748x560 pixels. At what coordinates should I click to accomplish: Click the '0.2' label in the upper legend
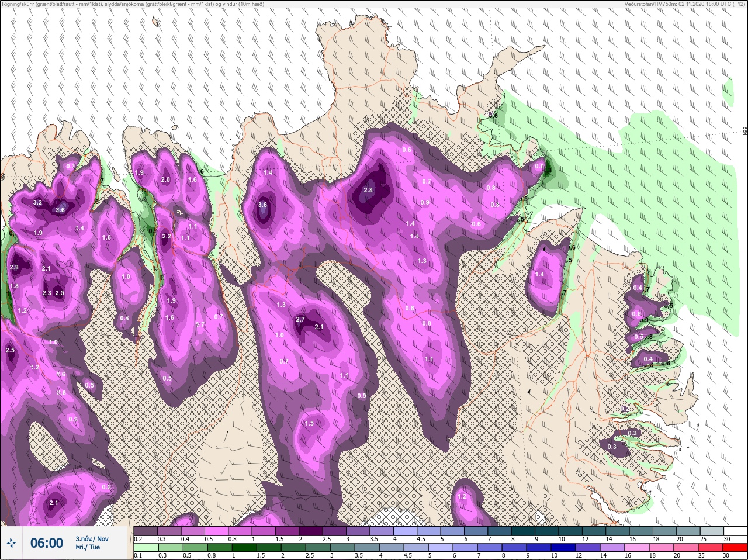[x=138, y=539]
